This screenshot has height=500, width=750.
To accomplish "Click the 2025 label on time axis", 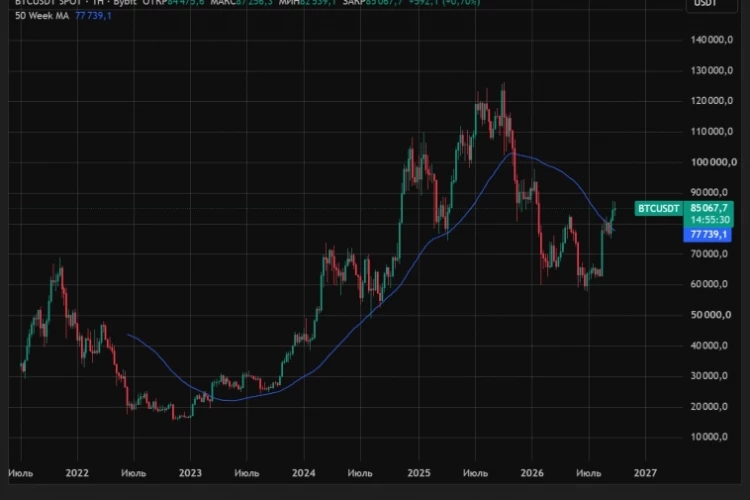I will pyautogui.click(x=419, y=473).
